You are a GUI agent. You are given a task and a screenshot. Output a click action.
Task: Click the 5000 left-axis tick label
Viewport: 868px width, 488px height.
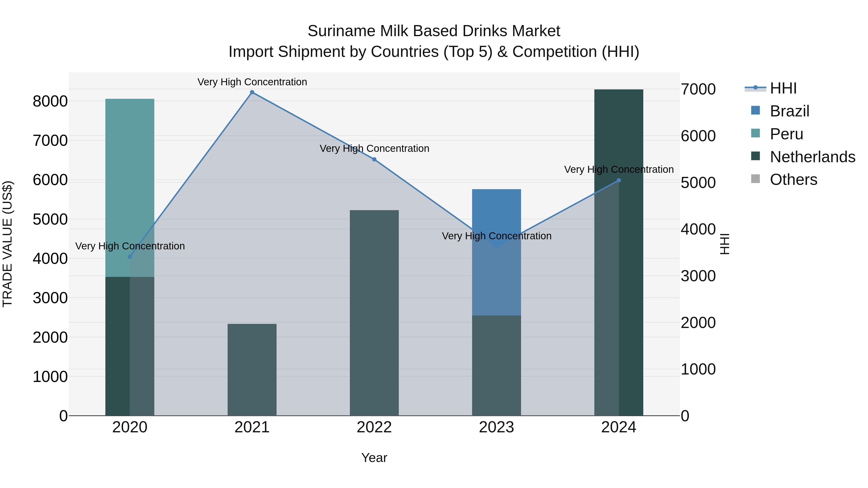pyautogui.click(x=50, y=219)
